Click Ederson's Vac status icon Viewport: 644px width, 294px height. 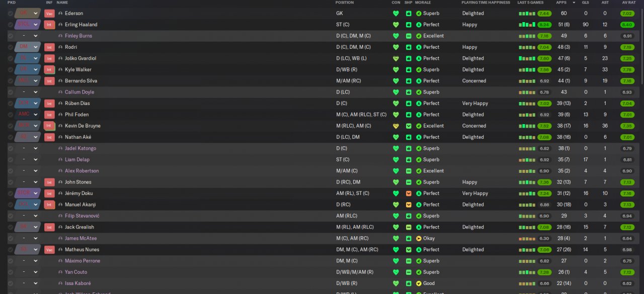[x=49, y=14]
